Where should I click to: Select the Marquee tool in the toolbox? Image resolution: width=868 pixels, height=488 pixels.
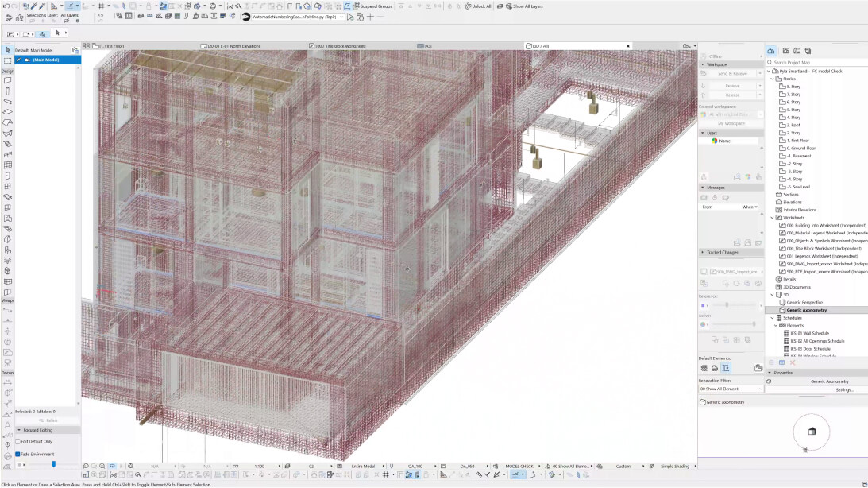8,60
